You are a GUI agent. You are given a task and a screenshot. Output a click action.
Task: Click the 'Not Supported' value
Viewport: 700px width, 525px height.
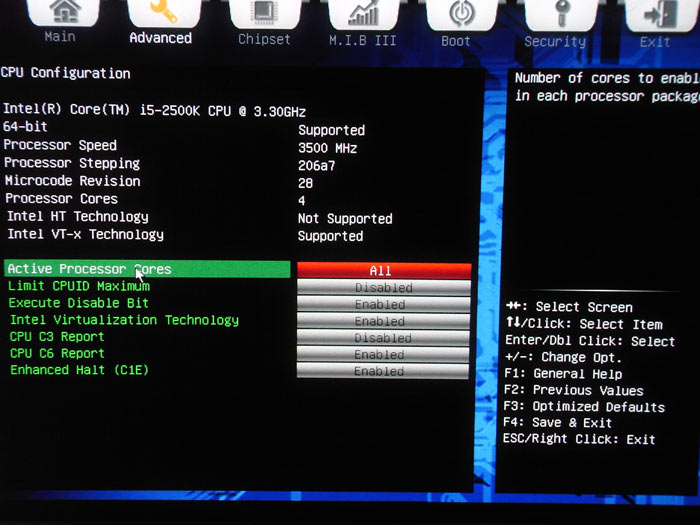click(x=345, y=218)
